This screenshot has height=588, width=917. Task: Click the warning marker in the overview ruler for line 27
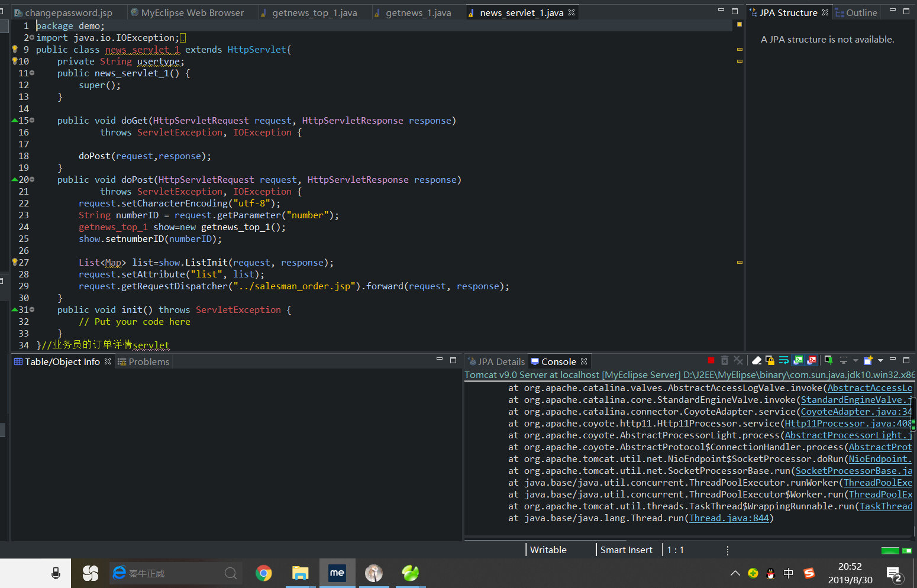[740, 262]
